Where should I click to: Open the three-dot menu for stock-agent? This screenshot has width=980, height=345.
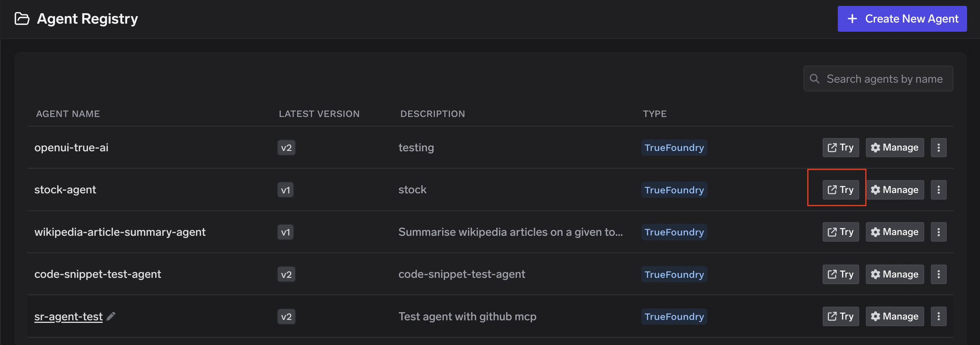pyautogui.click(x=939, y=190)
